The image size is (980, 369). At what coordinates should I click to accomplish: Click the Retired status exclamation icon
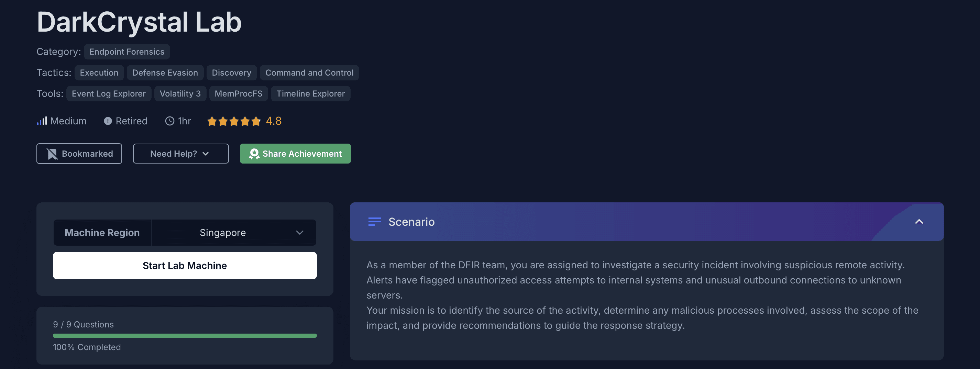[x=108, y=121]
